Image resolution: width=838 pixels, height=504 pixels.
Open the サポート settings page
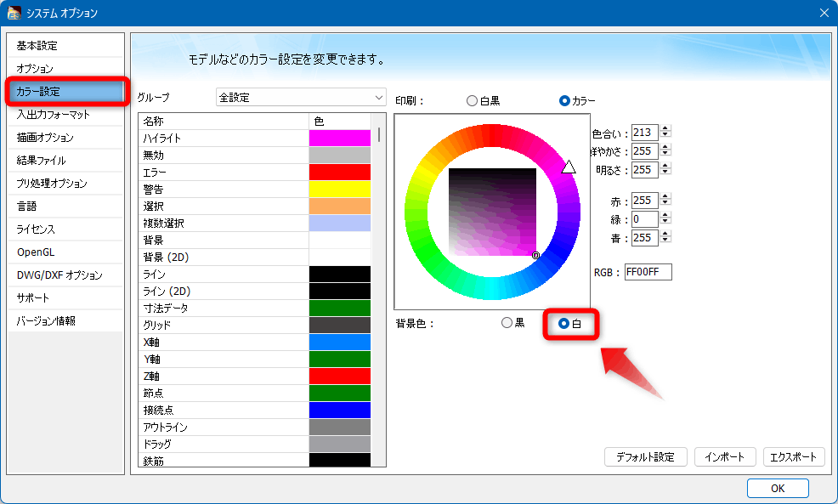[65, 298]
